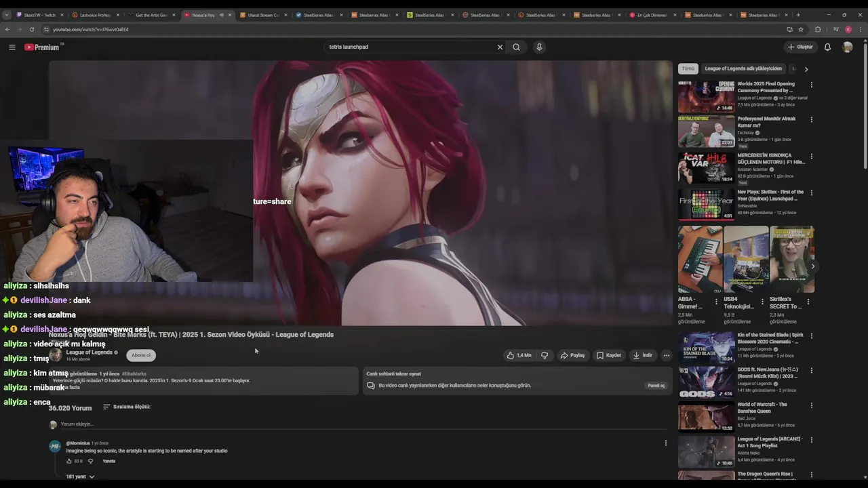868x488 pixels.
Task: Advance shorts shelf with the next arrow
Action: [x=812, y=266]
